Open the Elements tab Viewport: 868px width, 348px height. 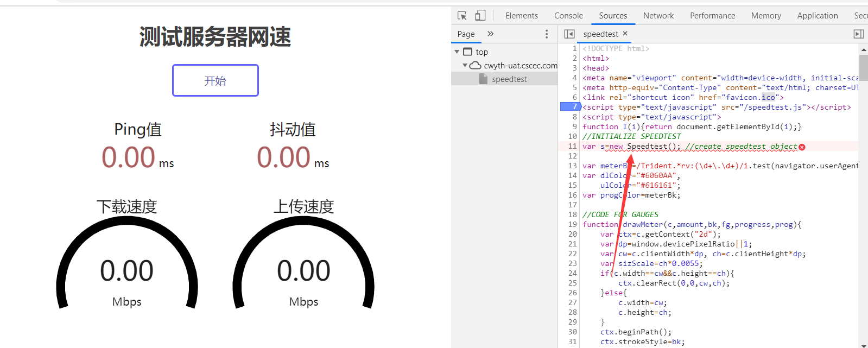pos(521,16)
